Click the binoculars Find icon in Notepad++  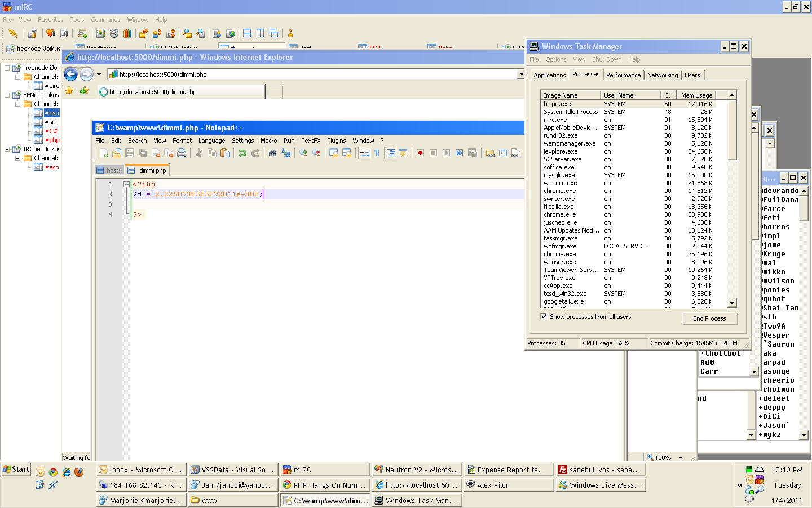pos(273,153)
